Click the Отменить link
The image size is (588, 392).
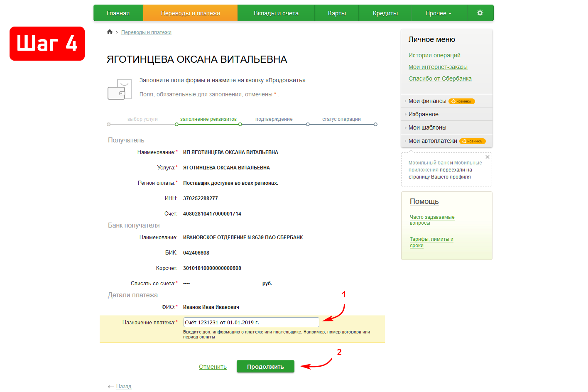(213, 367)
